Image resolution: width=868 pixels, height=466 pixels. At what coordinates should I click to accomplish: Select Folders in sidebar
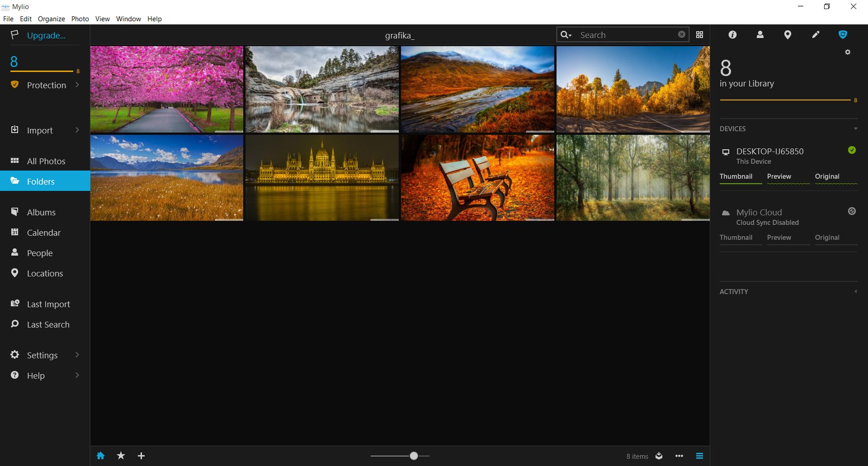click(45, 181)
